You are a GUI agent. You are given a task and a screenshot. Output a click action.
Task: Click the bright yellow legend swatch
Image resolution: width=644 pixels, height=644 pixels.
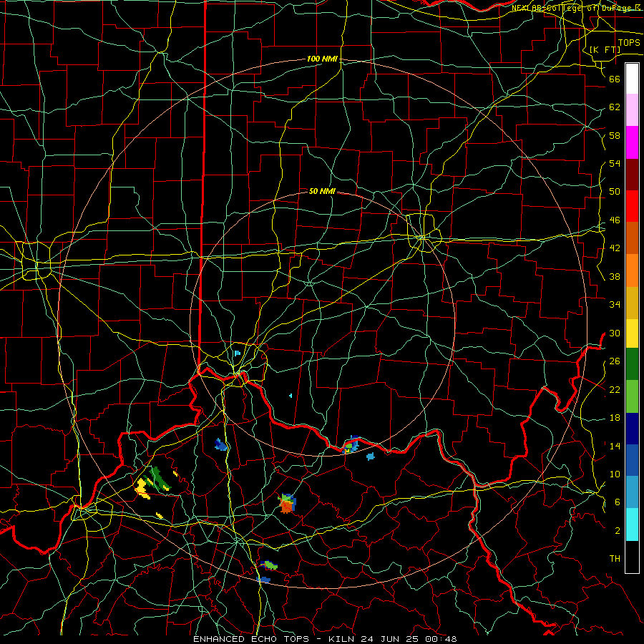[632, 333]
